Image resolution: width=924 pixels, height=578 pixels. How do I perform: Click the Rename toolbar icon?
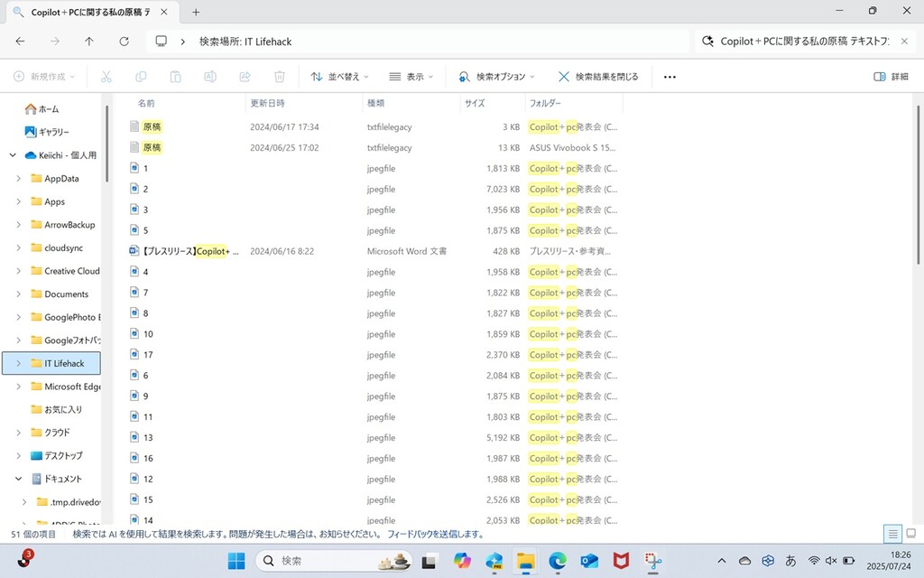210,77
